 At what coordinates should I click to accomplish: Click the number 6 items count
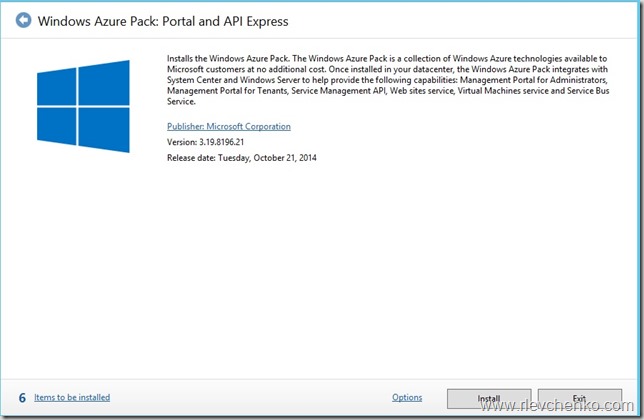click(22, 398)
